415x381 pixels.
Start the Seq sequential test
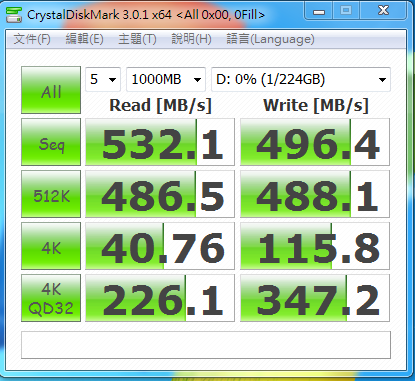pos(51,142)
